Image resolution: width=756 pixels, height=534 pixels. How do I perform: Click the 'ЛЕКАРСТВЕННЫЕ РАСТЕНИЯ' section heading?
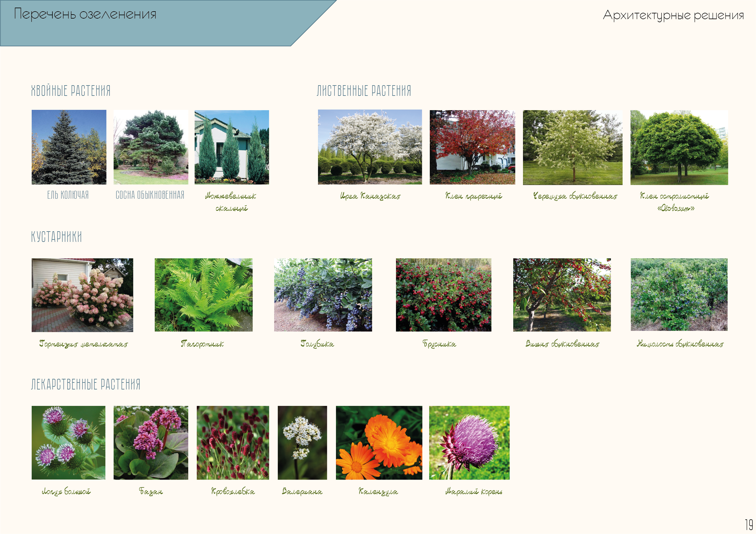86,384
